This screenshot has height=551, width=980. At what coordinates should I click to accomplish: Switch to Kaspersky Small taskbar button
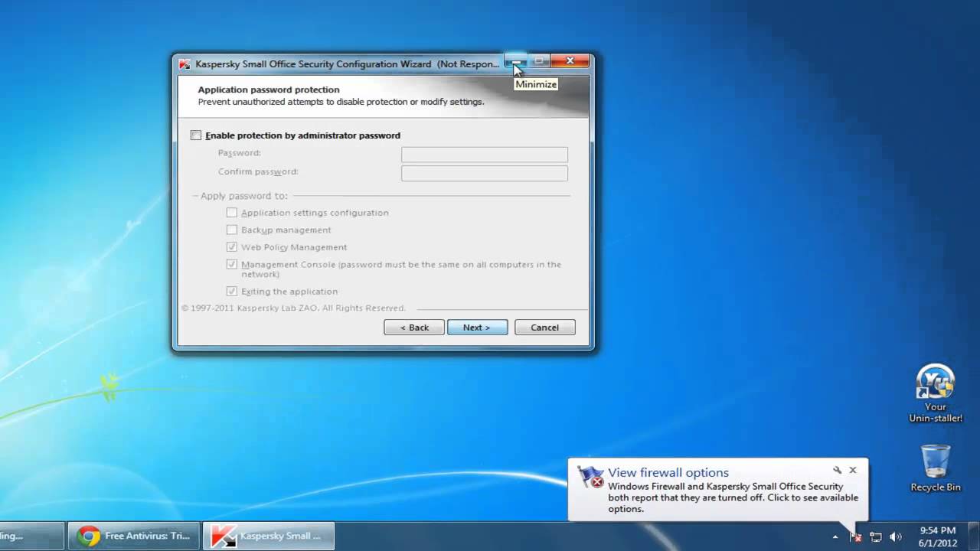pyautogui.click(x=268, y=536)
